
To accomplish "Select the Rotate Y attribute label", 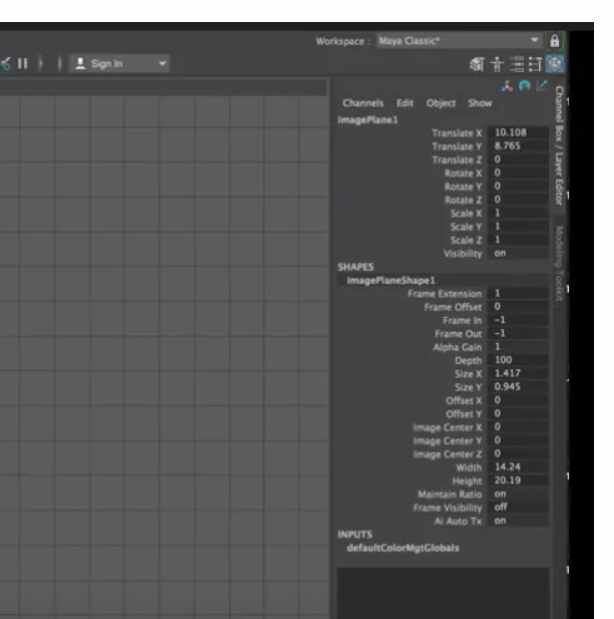I will click(463, 186).
